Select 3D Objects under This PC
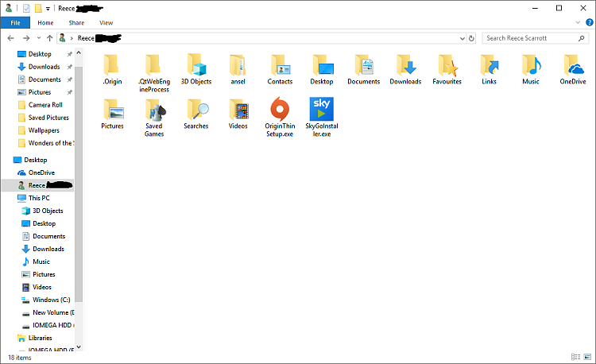This screenshot has width=596, height=364. [x=48, y=211]
